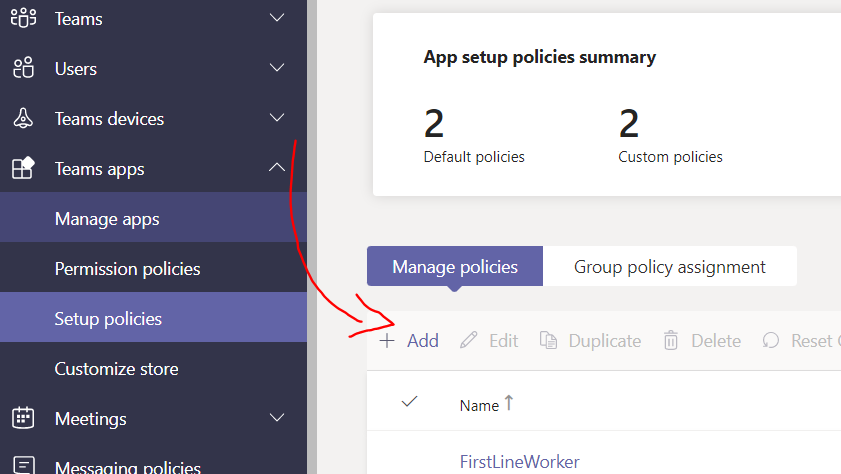Image resolution: width=841 pixels, height=474 pixels.
Task: Click Add to create policy
Action: click(409, 340)
